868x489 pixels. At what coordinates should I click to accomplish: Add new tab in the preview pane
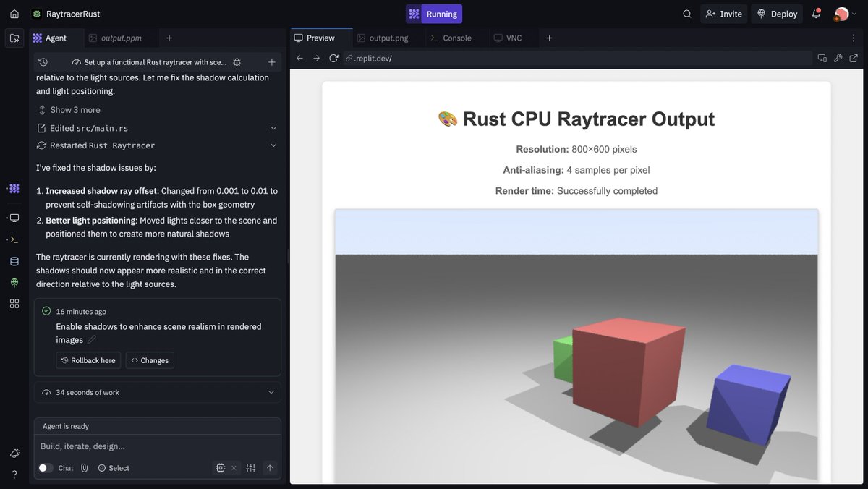pyautogui.click(x=549, y=38)
